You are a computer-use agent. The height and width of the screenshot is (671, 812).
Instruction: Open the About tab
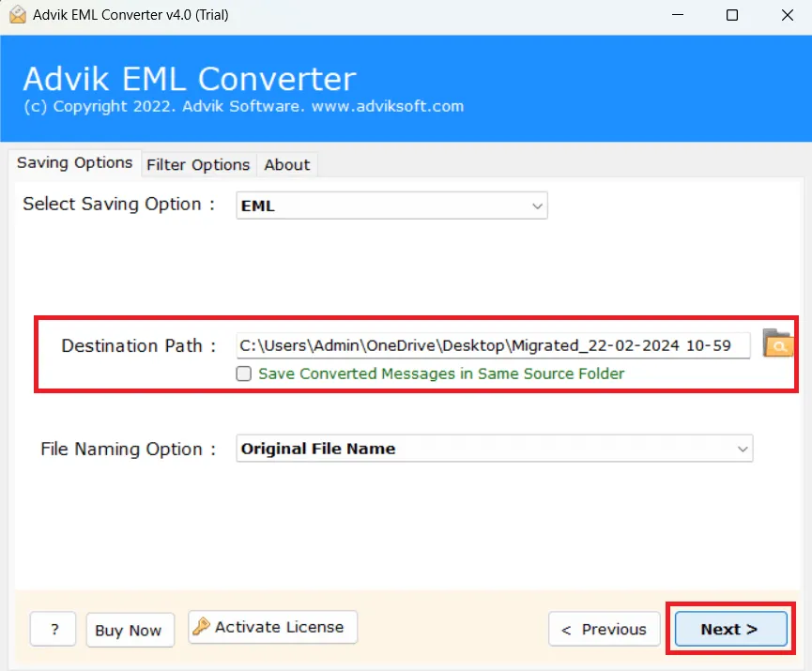coord(287,164)
